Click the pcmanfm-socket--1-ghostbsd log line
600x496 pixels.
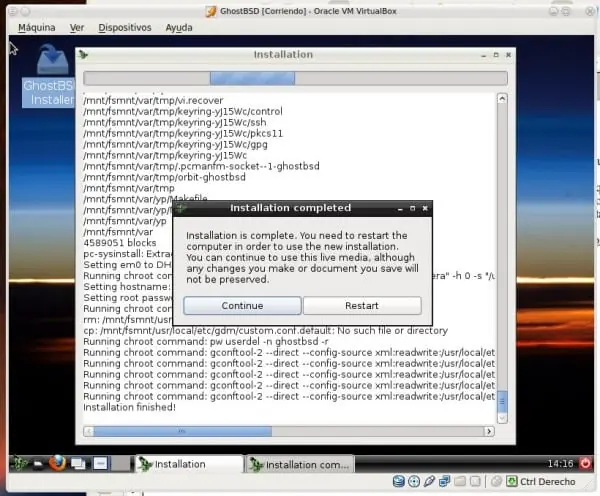201,166
